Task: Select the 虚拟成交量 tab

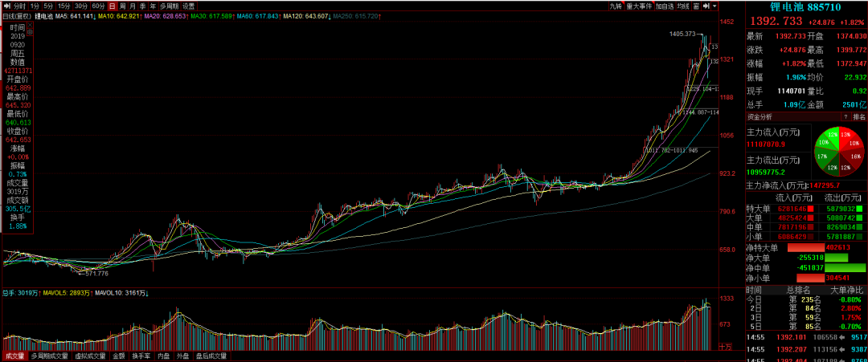Action: click(x=89, y=356)
